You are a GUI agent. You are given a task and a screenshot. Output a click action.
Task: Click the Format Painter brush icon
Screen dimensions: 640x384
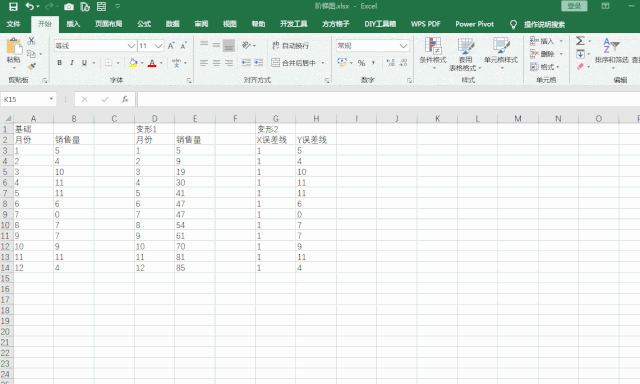(32, 66)
